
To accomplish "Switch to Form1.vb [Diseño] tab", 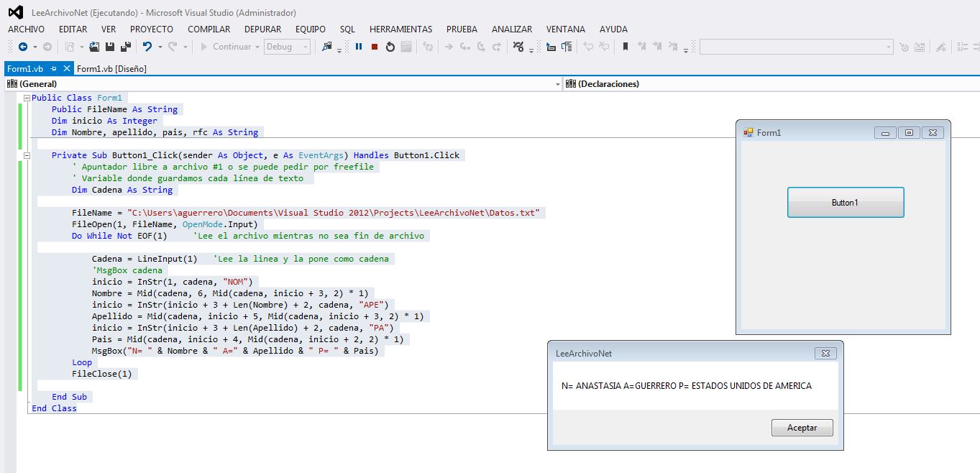I will coord(111,69).
